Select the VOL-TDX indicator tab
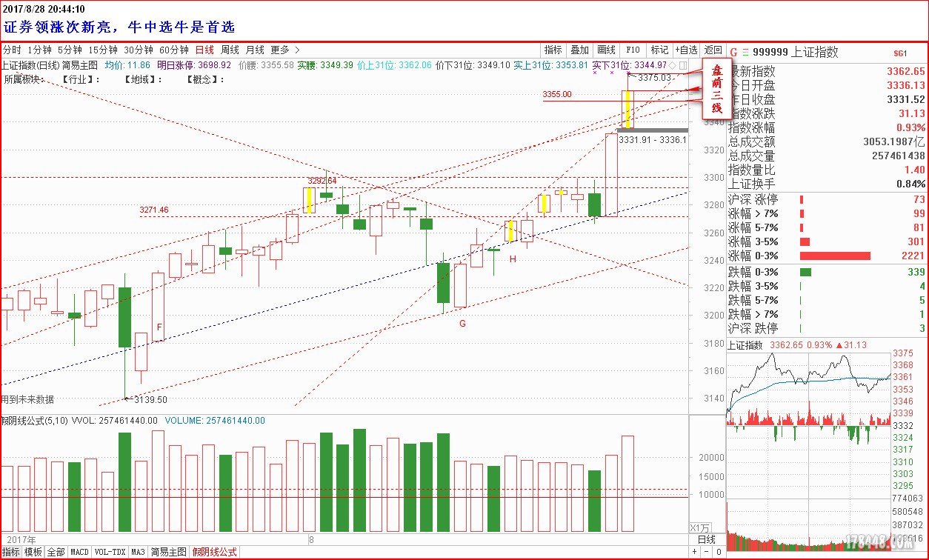Viewport: 929px width, 560px height. click(x=110, y=553)
